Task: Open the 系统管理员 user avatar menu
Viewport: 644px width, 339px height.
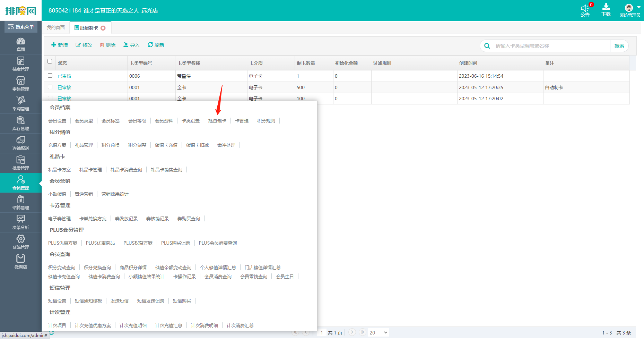Action: [630, 10]
